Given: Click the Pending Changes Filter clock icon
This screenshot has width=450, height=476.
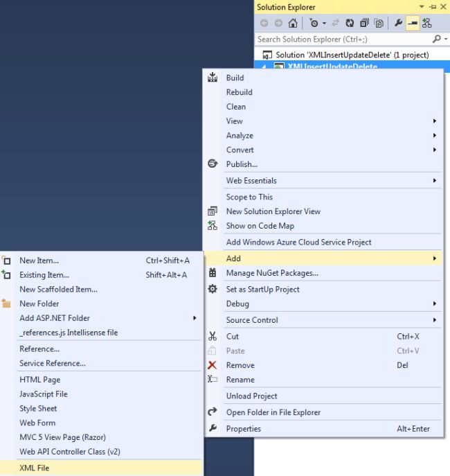Looking at the screenshot, I should 314,23.
